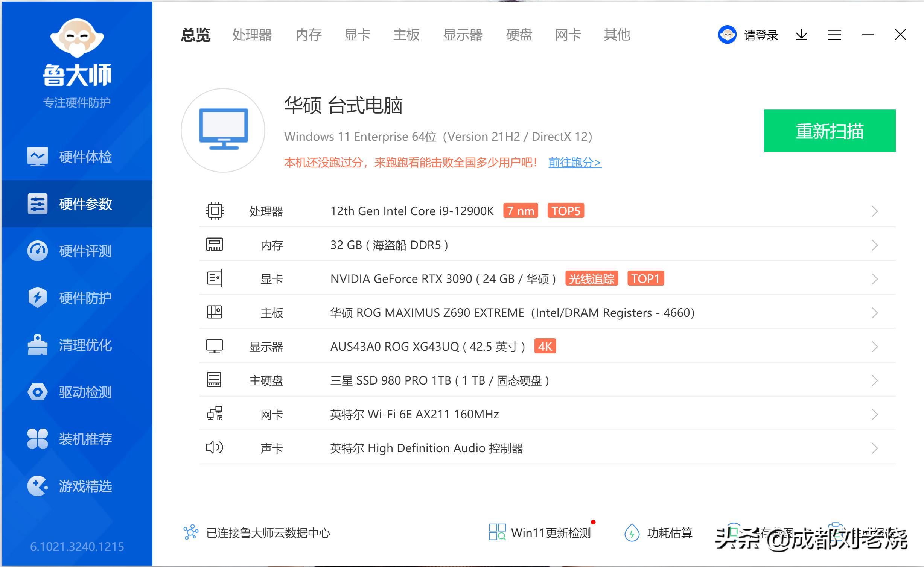
Task: Expand the 三星 SSD 980 PRO drive row
Action: [x=874, y=380]
